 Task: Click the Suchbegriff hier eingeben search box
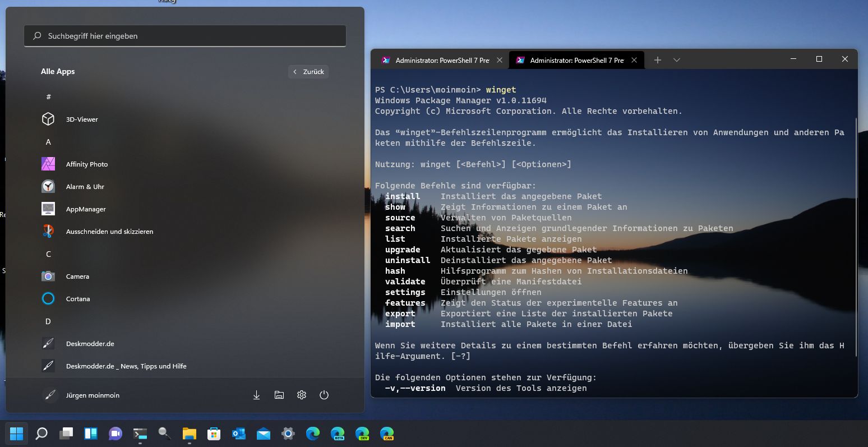[x=185, y=36]
